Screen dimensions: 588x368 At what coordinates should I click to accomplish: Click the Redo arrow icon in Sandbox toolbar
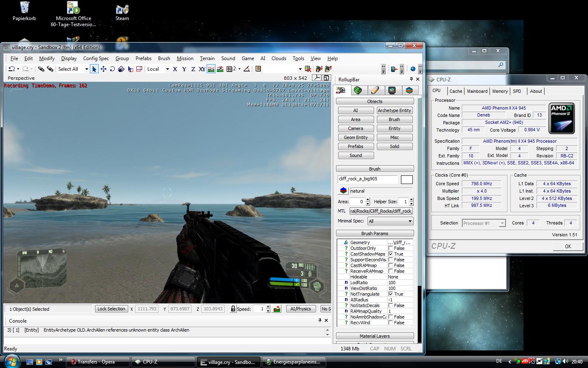coord(25,69)
